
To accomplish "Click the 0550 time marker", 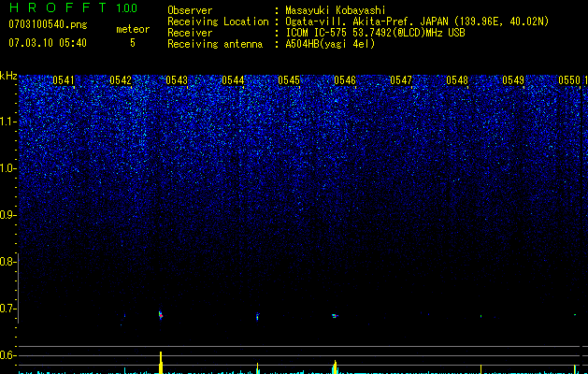I will coord(569,80).
